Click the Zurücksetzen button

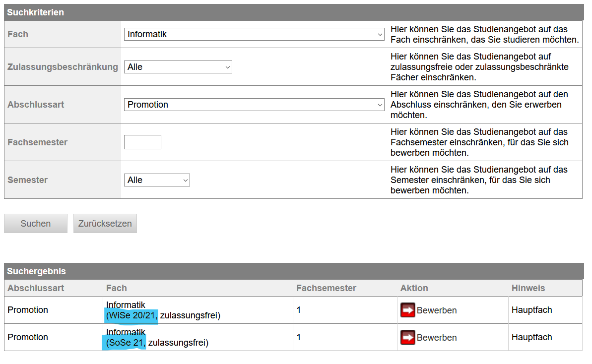tap(105, 224)
